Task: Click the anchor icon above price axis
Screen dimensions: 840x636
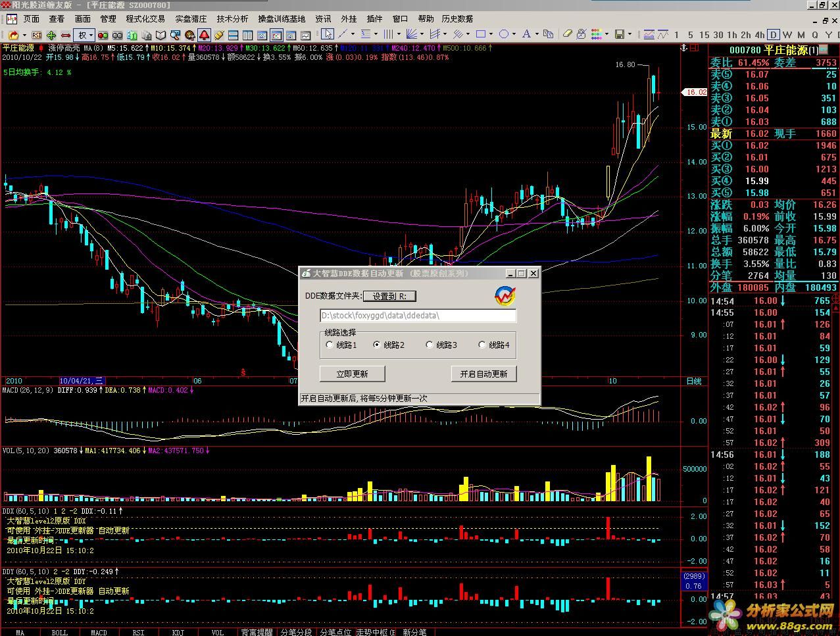Action: pos(684,48)
